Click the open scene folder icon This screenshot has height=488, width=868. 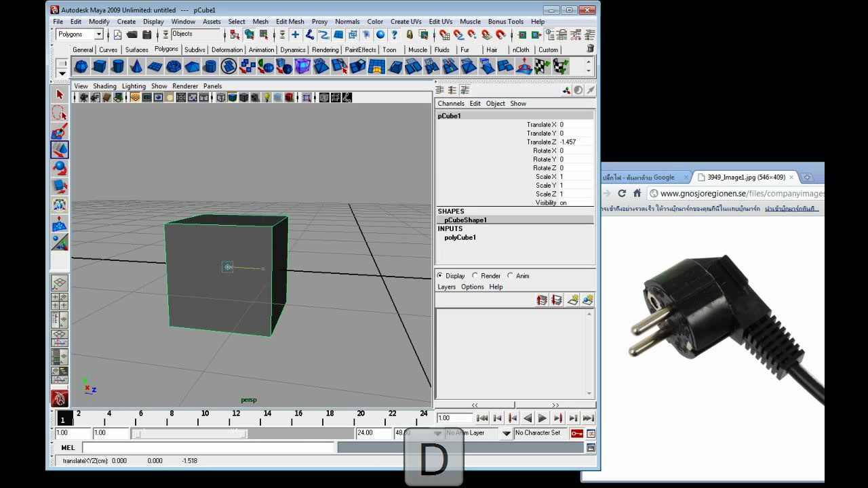click(132, 35)
